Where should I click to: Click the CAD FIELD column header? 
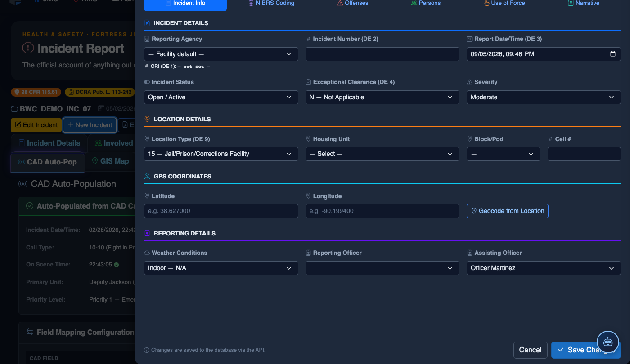[x=43, y=358]
